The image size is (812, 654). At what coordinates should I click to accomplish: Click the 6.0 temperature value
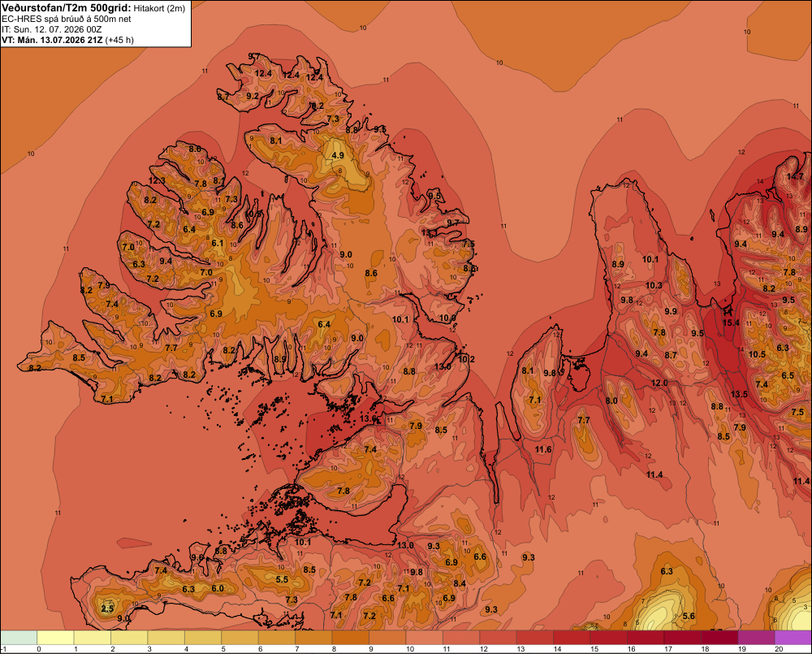coord(218,588)
